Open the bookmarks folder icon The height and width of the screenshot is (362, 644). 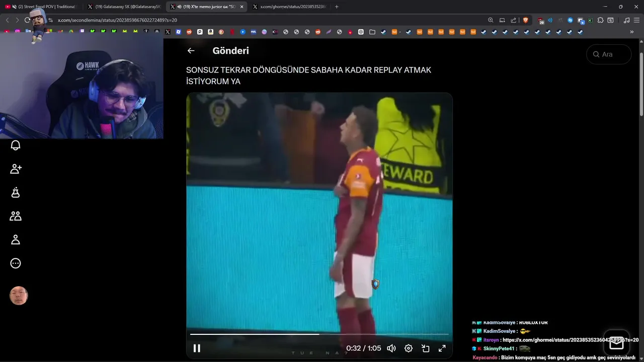[372, 32]
